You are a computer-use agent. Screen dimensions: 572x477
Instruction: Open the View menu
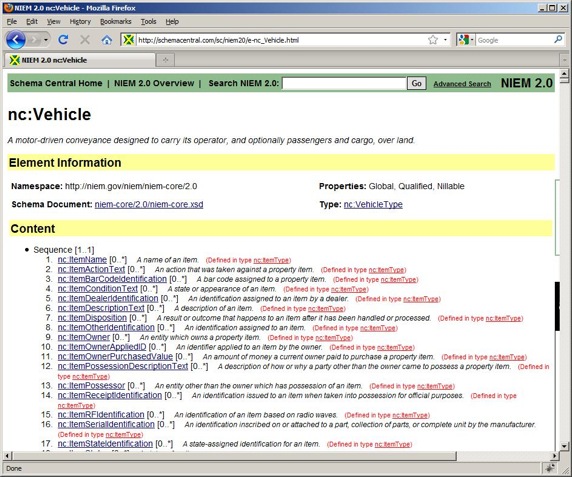point(54,22)
